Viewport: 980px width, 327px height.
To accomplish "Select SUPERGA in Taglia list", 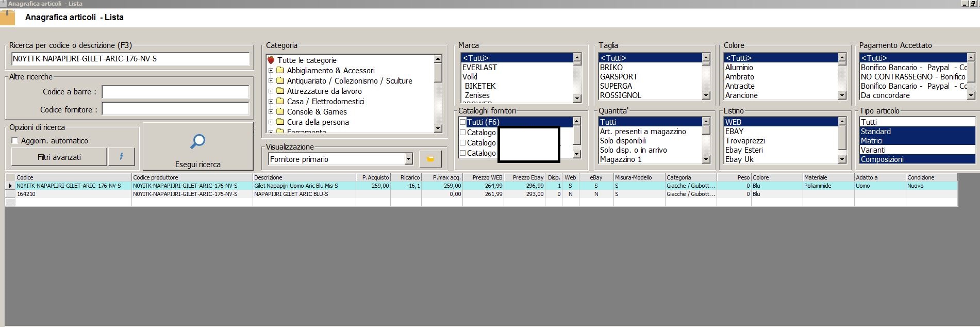I will pyautogui.click(x=650, y=86).
